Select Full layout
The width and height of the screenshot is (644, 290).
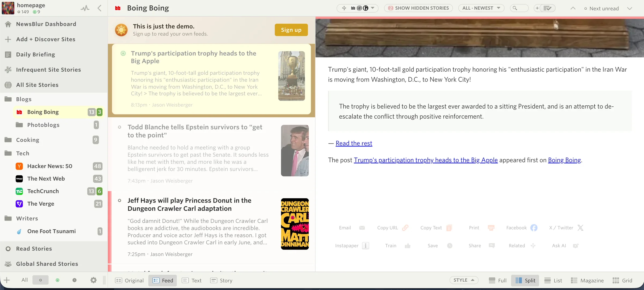point(498,280)
